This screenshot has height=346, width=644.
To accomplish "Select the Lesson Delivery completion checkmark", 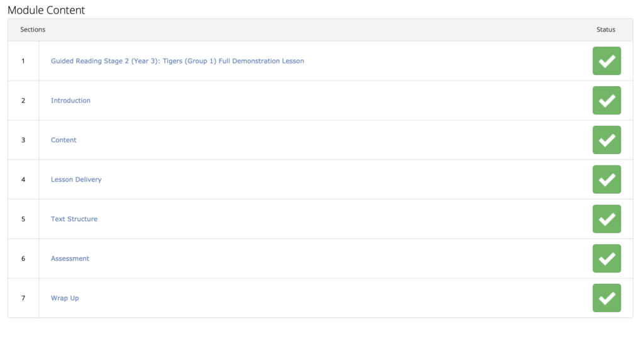I will [x=606, y=179].
